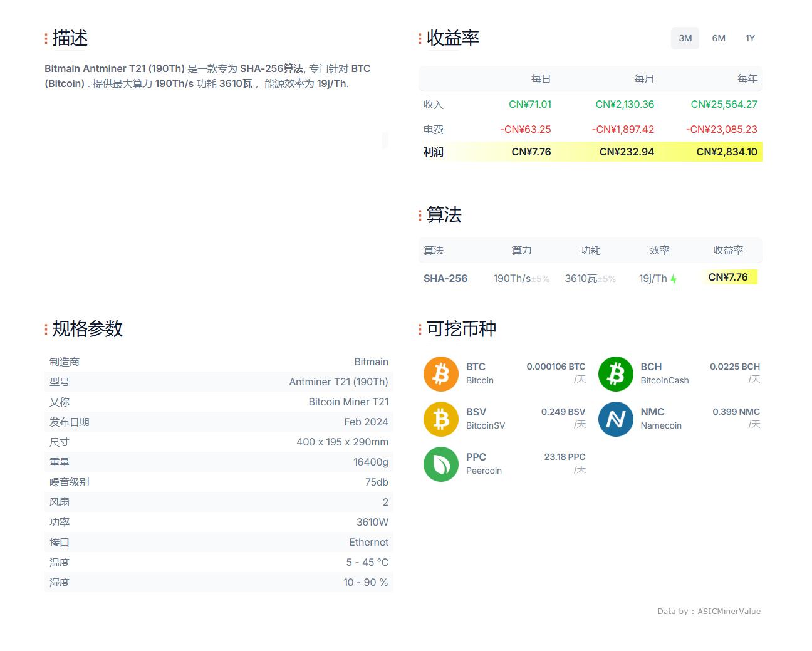Click the 19j/Th efficiency value
Viewport: 812px width, 651px height.
[653, 278]
